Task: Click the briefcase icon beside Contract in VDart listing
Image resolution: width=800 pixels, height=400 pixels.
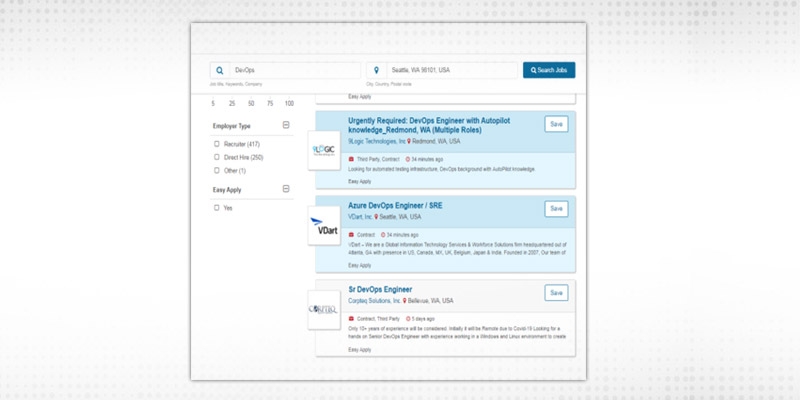Action: (x=351, y=235)
